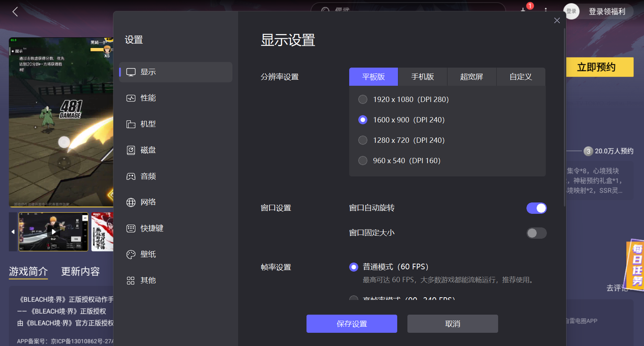Image resolution: width=644 pixels, height=346 pixels.
Task: Show previous thumbnail with carousel left arrow
Action: pyautogui.click(x=13, y=232)
